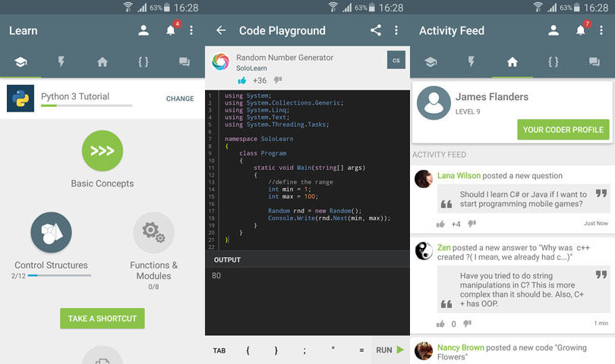Screen dimensions: 615x364
Task: Tap James Flanders avatar
Action: coord(434,103)
